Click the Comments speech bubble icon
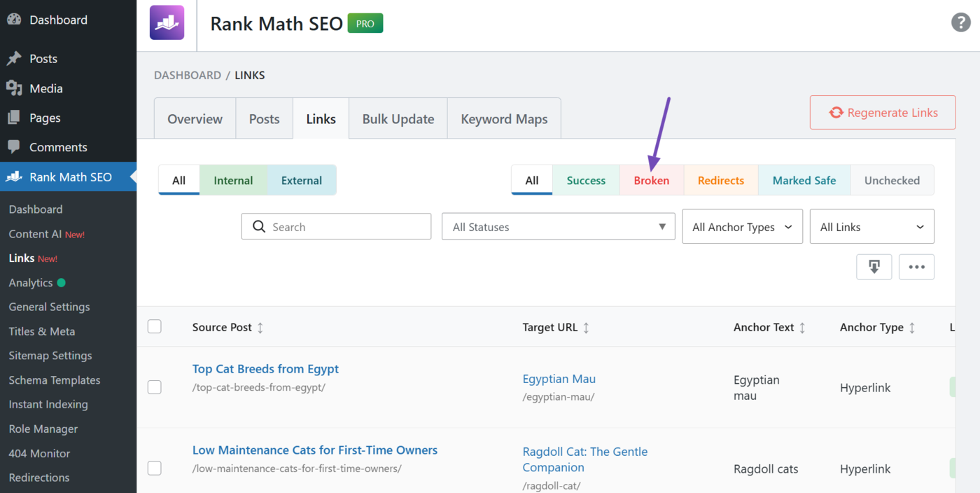This screenshot has width=980, height=493. (x=15, y=147)
